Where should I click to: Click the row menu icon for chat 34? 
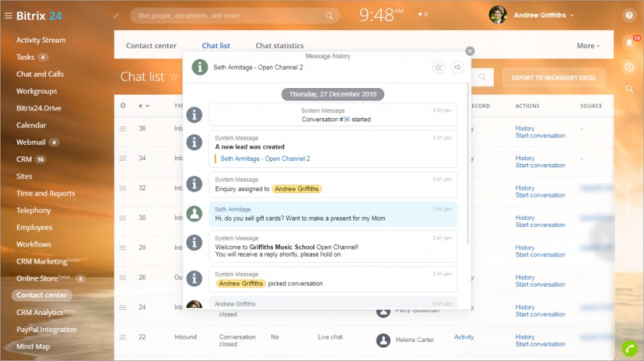[x=123, y=158]
